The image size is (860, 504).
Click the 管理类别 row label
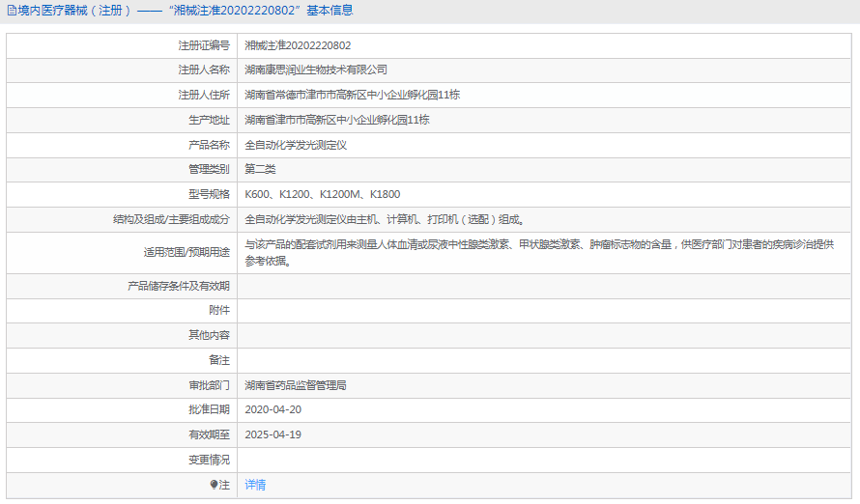[209, 169]
